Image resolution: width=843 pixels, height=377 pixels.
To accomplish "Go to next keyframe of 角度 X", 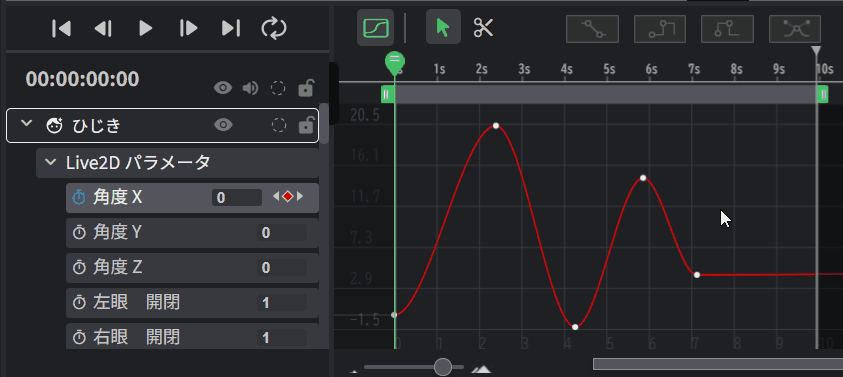I will click(x=300, y=197).
